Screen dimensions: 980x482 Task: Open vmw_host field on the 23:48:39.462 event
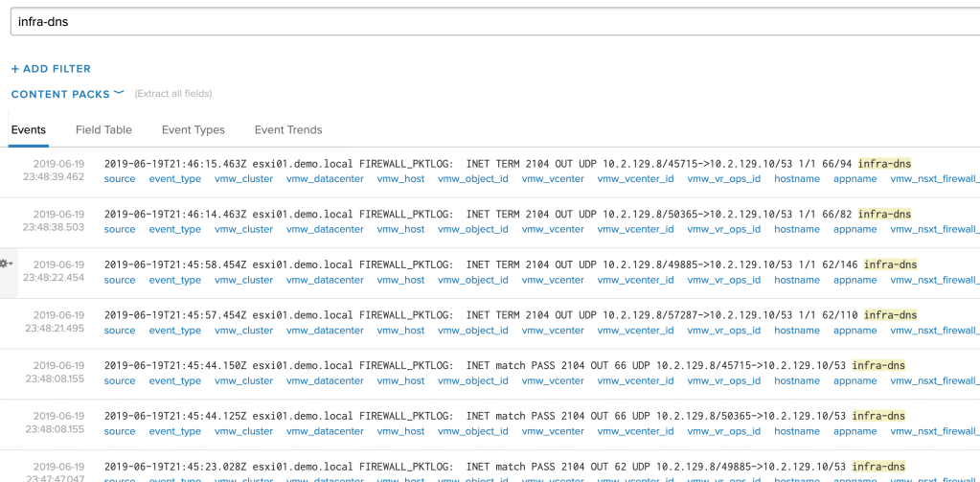click(400, 179)
